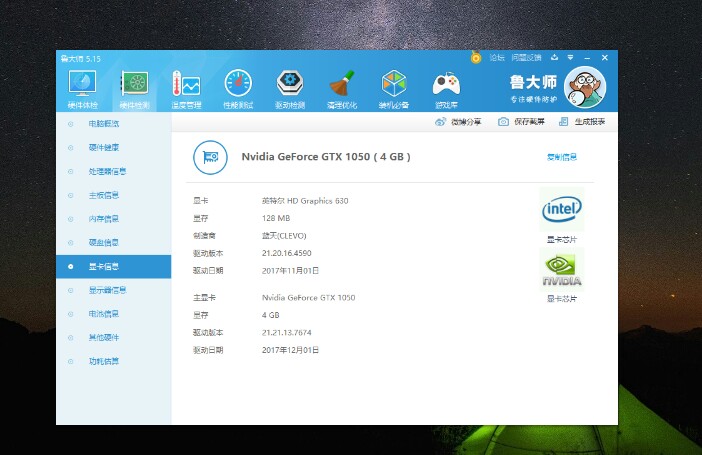Open the 问题反馈 feedback link
Viewport: 702px width, 455px height.
(x=526, y=57)
